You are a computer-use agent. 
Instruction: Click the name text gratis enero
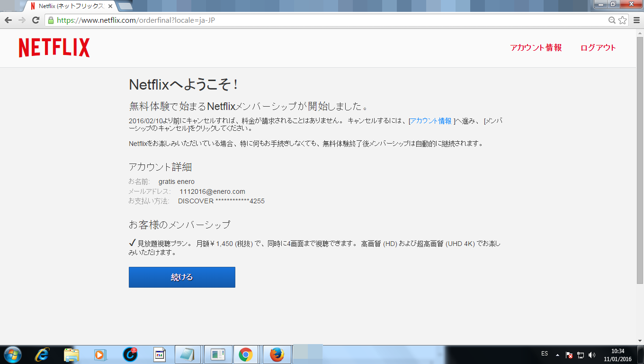pyautogui.click(x=177, y=182)
